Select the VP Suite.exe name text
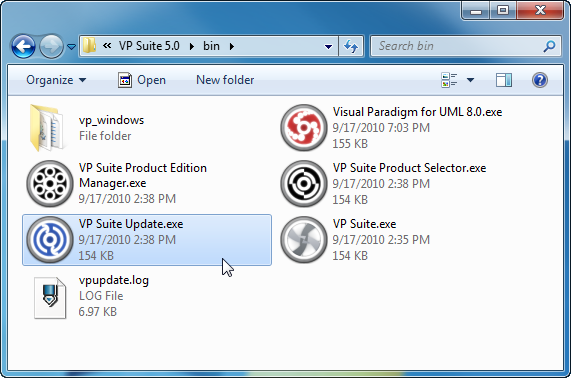The image size is (571, 378). click(x=365, y=224)
